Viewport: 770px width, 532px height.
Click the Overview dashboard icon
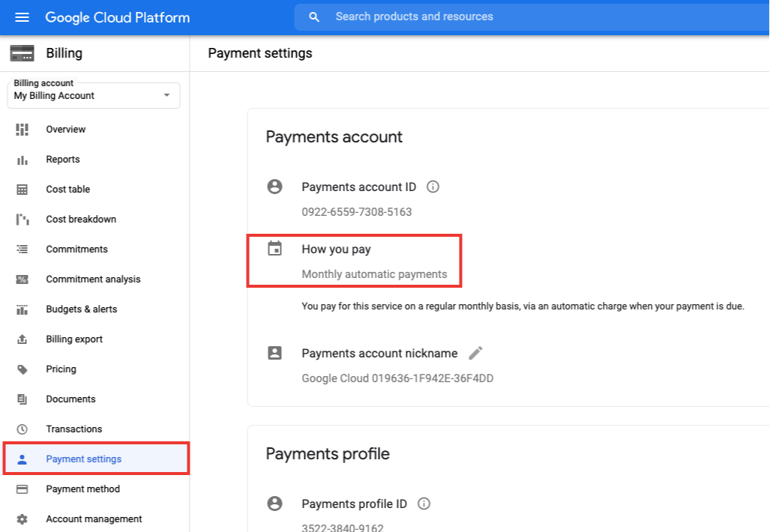pyautogui.click(x=22, y=130)
